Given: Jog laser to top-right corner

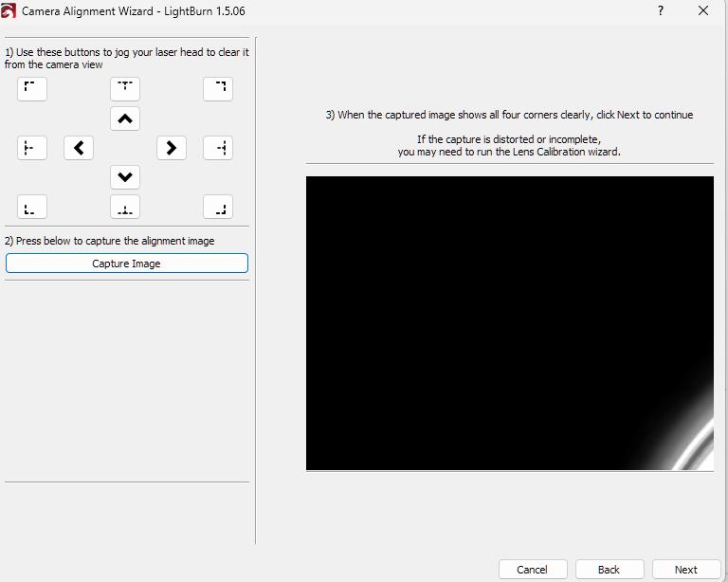Looking at the screenshot, I should [x=218, y=89].
